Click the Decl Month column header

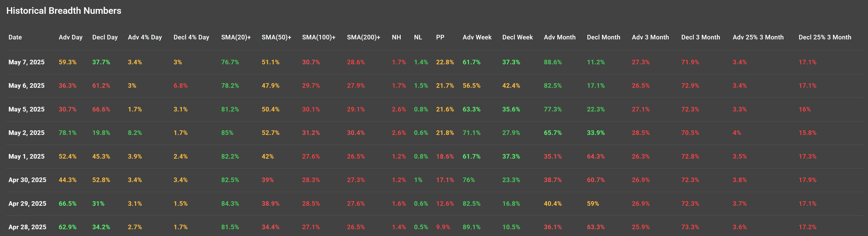[x=603, y=37]
